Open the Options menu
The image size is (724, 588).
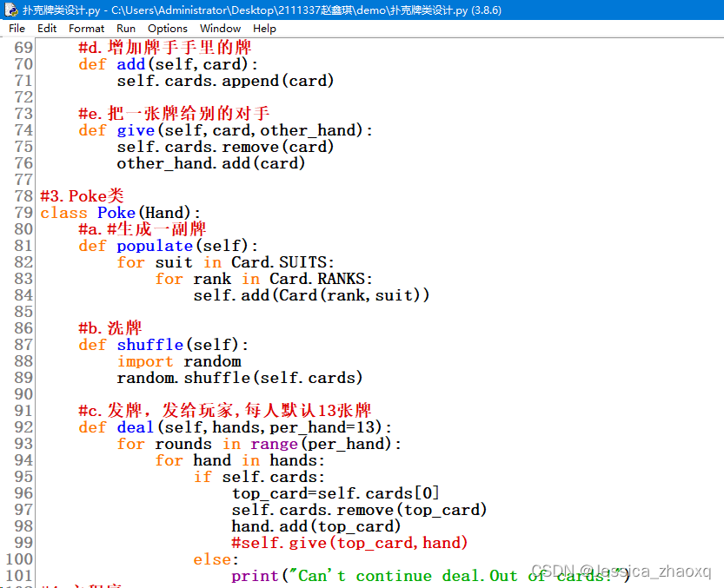[x=167, y=28]
